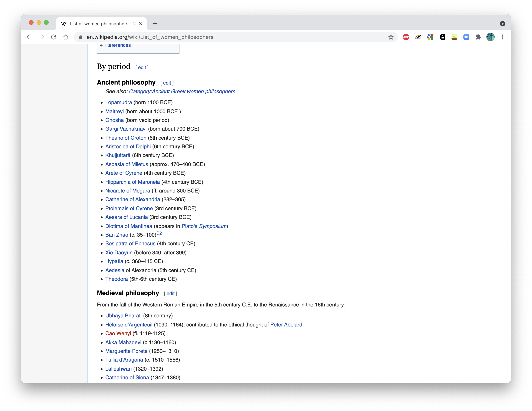Screen dimensions: 532x411
Task: Open the Extensions puzzle piece menu
Action: [478, 37]
